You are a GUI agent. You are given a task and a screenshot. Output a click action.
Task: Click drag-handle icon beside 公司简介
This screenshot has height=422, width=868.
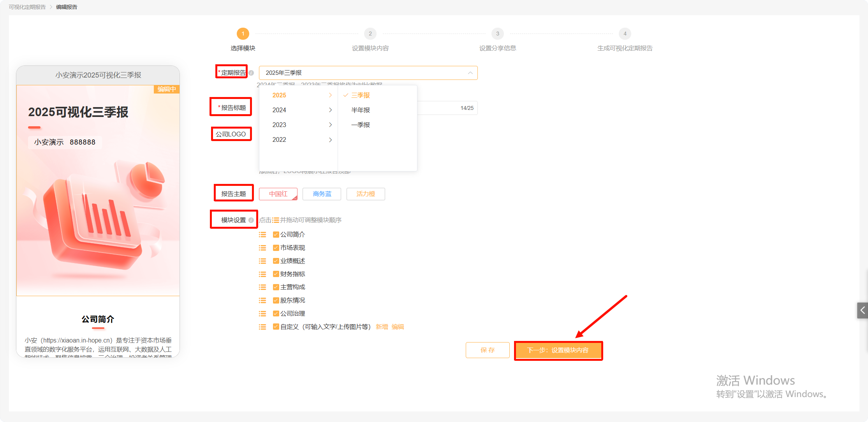[262, 235]
